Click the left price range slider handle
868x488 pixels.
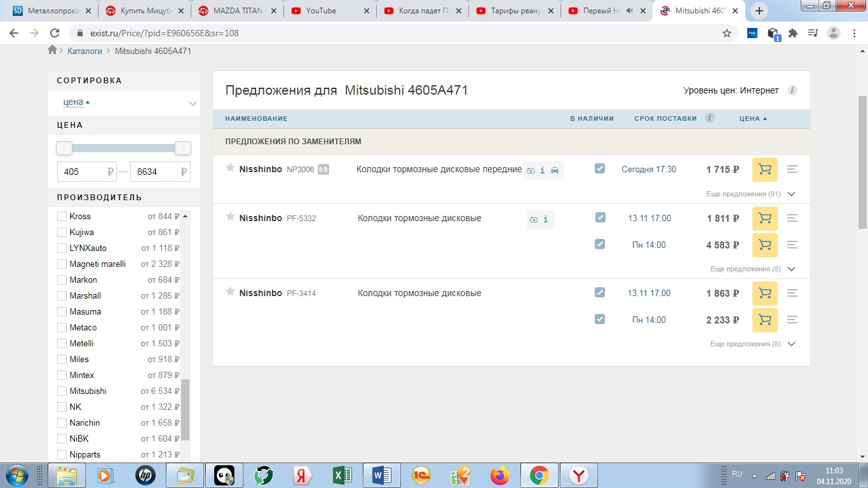click(64, 148)
